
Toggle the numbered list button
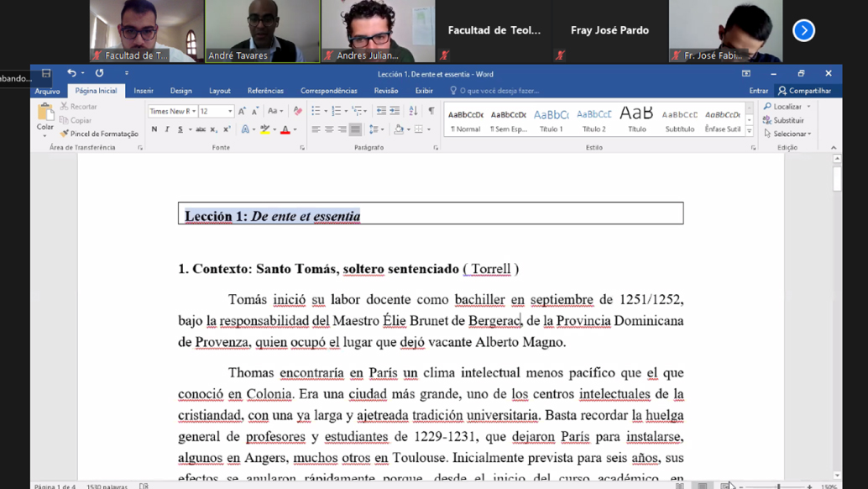click(x=336, y=111)
